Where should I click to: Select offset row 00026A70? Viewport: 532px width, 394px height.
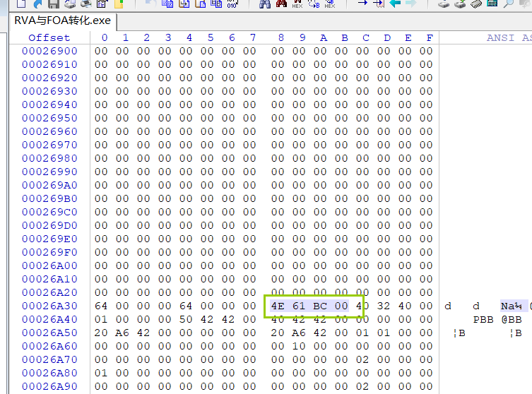click(x=50, y=359)
